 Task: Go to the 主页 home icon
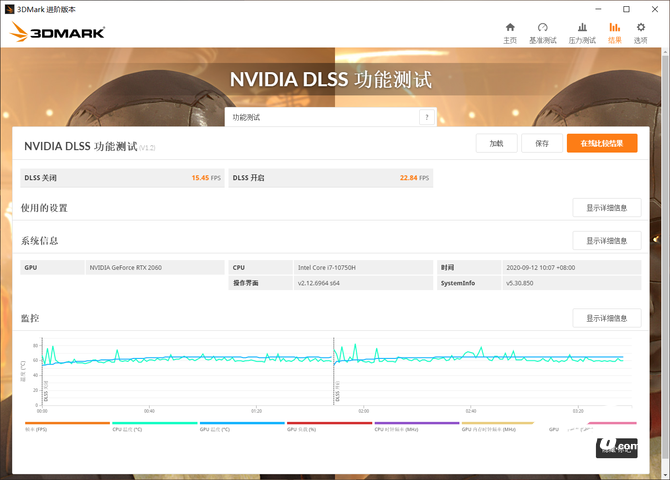pyautogui.click(x=510, y=28)
